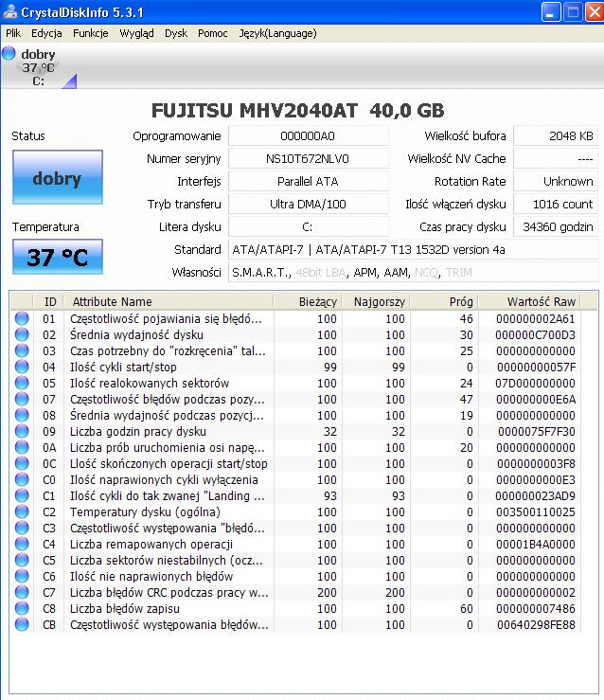The width and height of the screenshot is (604, 700).
Task: Click the Próg column header
Action: 444,302
